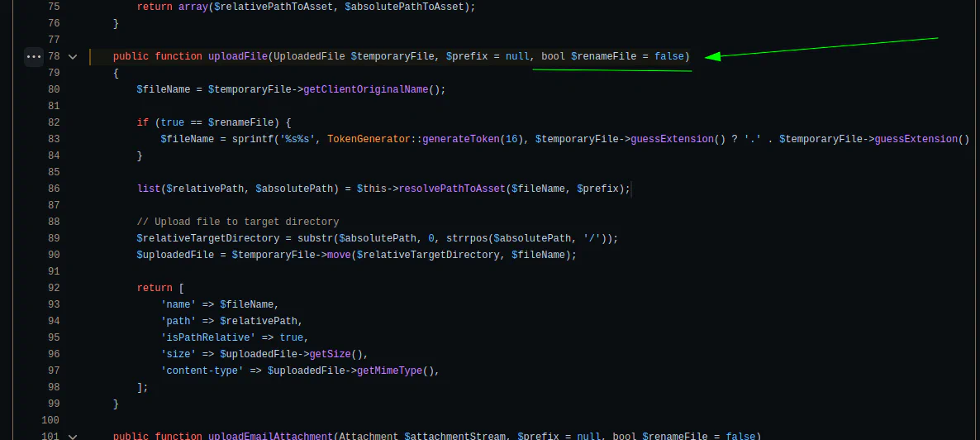Collapse the uploadEmailAttachment function at line 101
980x440 pixels.
click(x=73, y=436)
